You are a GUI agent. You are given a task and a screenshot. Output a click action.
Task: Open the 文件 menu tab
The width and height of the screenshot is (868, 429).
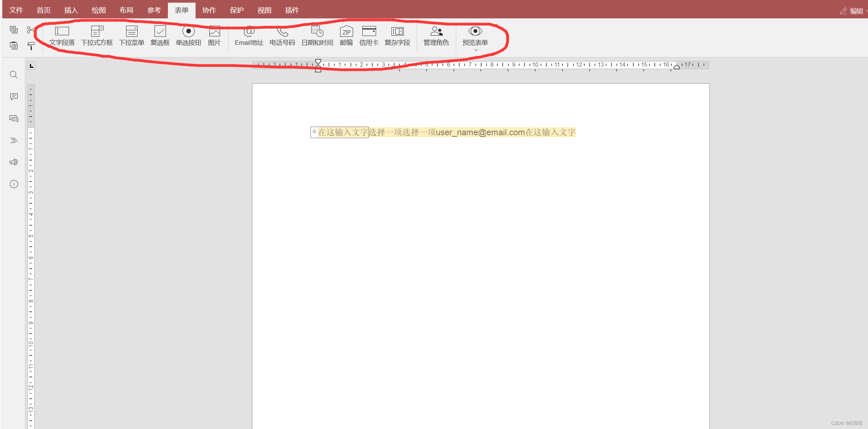tap(16, 10)
